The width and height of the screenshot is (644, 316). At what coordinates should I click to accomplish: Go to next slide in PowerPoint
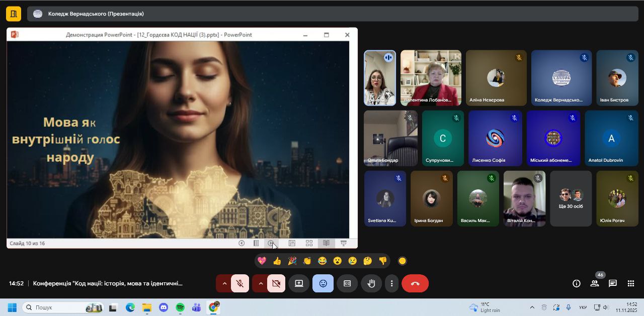[271, 243]
